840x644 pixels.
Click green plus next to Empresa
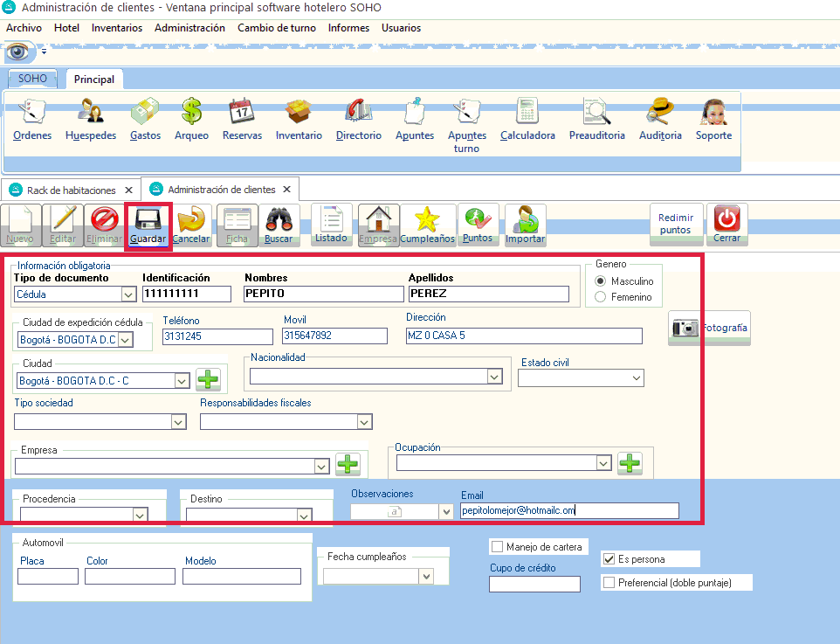pos(348,465)
